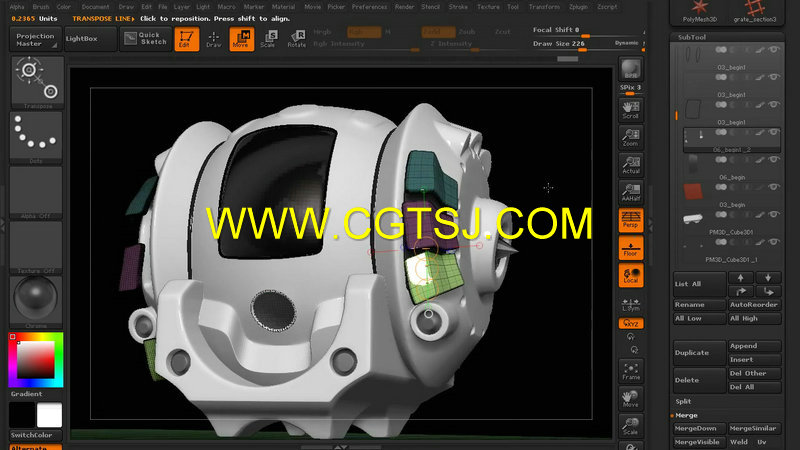Hide the 06_begin1_2 subtool with eye icon
Screen dimensions: 800x450
774,132
